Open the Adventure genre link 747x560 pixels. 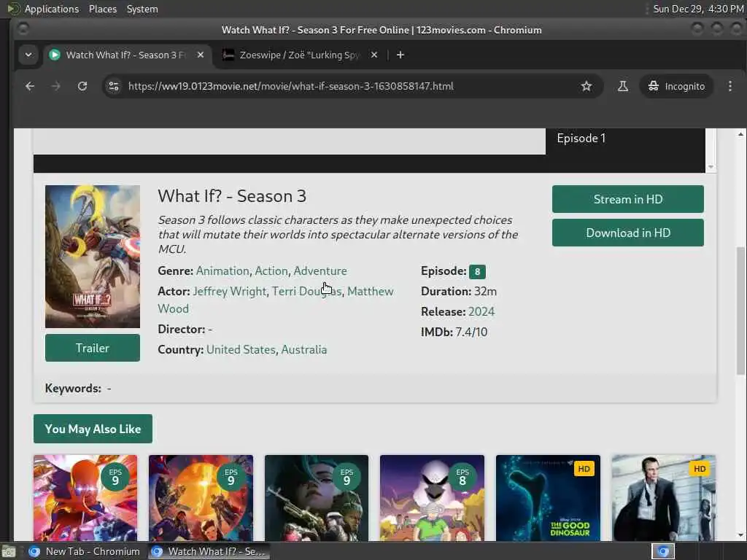pyautogui.click(x=320, y=271)
